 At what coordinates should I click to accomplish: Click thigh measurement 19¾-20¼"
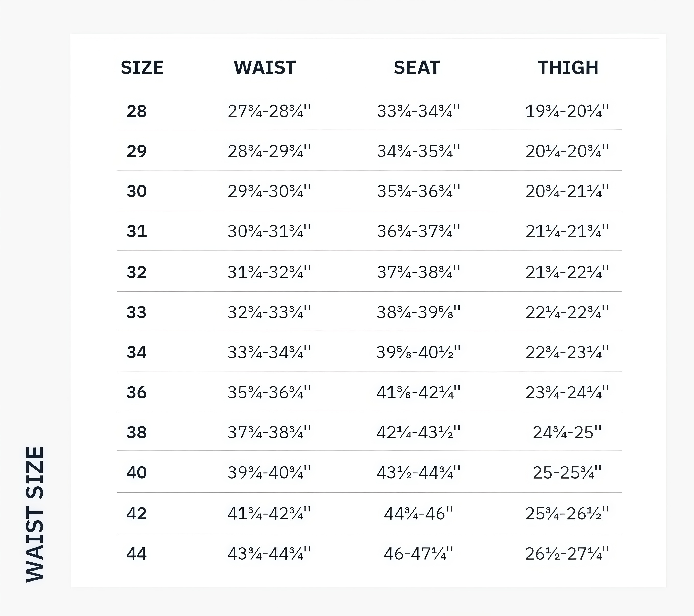point(567,111)
